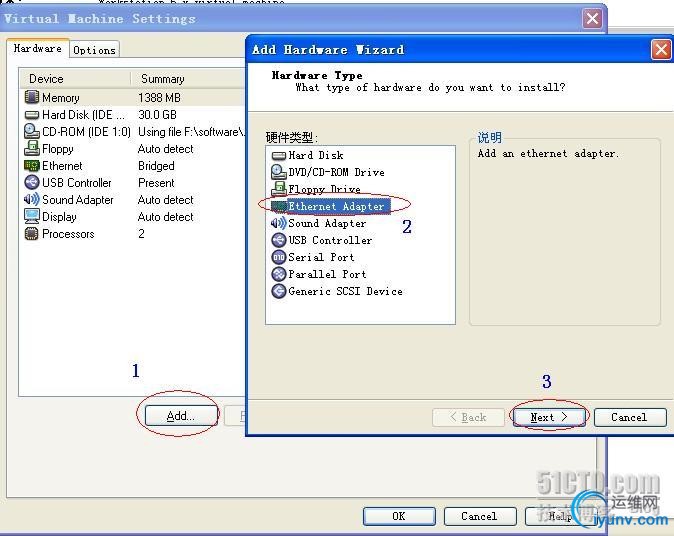674x536 pixels.
Task: Select the USB Controller icon in Device list
Action: pyautogui.click(x=32, y=182)
